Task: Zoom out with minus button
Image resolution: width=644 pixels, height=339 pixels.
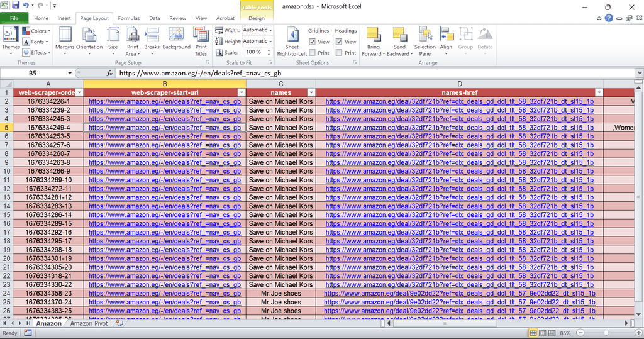Action: (580, 333)
